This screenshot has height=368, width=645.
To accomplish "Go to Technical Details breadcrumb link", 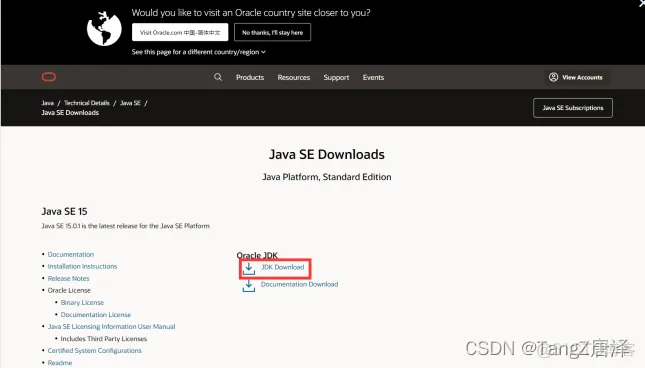I will pos(86,103).
